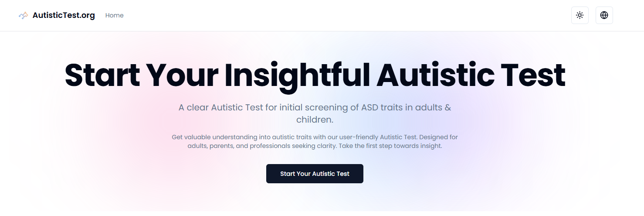Click the word "Autistic" in the large headline
The height and width of the screenshot is (216, 644).
point(436,75)
